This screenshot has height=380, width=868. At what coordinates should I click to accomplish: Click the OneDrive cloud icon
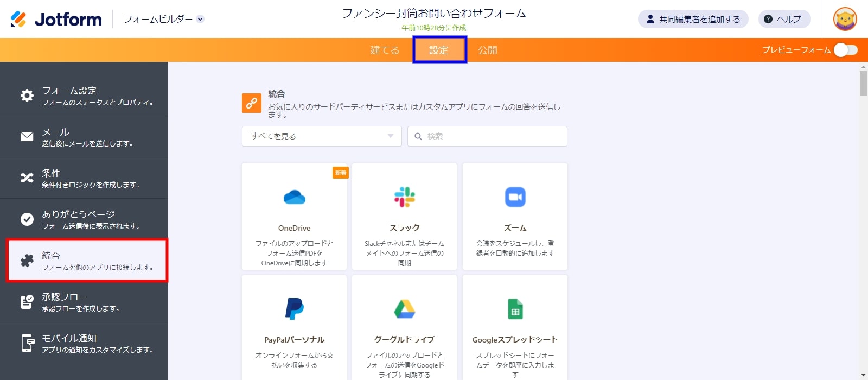(294, 198)
